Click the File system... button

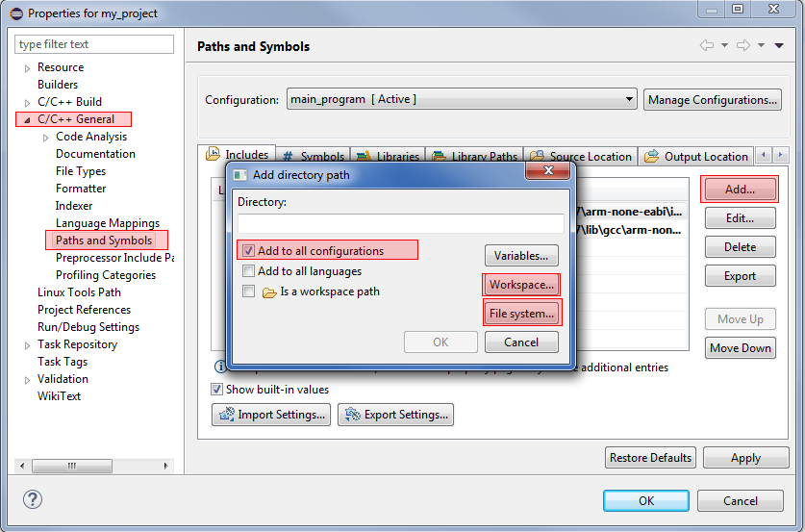521,313
